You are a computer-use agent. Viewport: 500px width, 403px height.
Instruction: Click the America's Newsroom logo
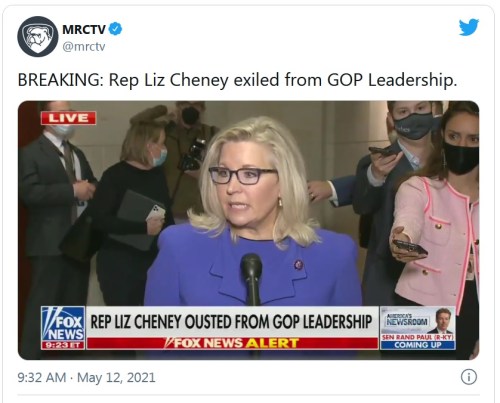coord(407,320)
